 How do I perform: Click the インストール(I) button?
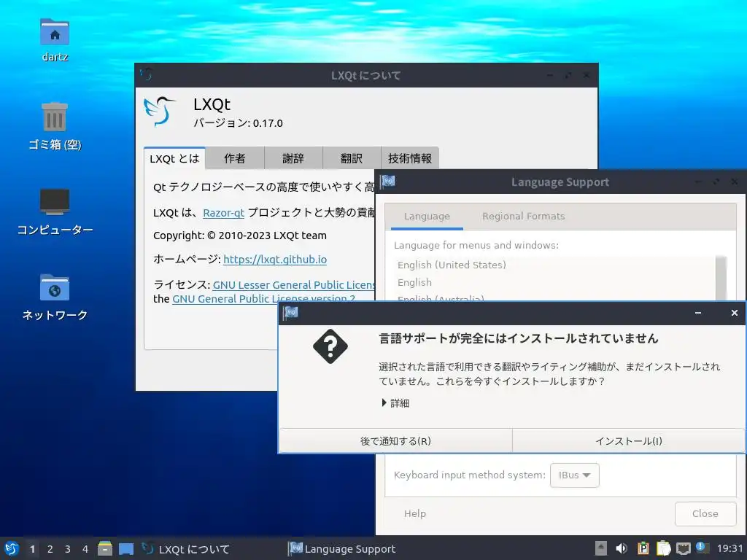tap(629, 441)
